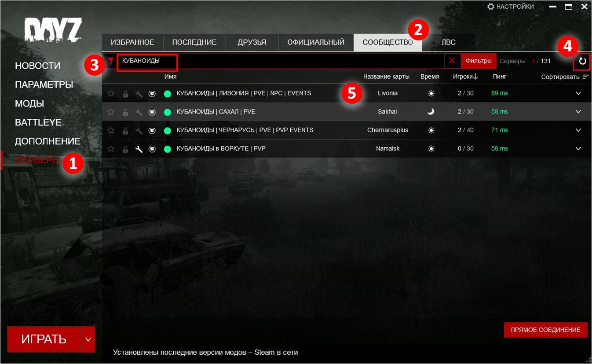Click the mods wrench on the ЧЕРНАРУСЬ row
Screen dimensions: 592x364
coord(139,130)
